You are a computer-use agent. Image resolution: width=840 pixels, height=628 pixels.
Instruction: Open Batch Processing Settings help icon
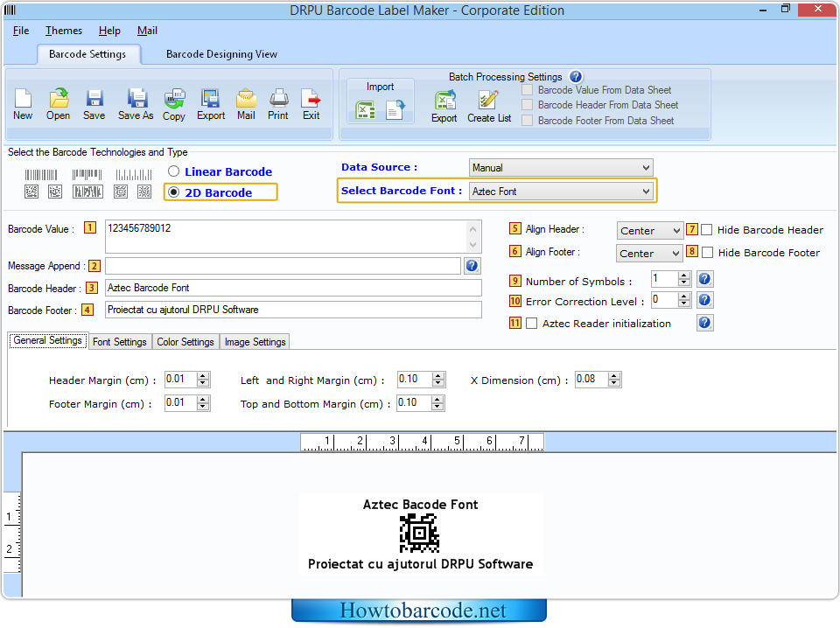coord(576,77)
